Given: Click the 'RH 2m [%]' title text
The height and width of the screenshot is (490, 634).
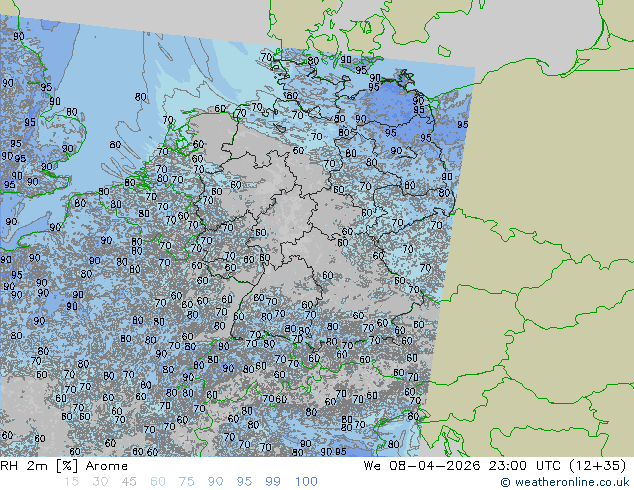Looking at the screenshot, I should [x=39, y=466].
